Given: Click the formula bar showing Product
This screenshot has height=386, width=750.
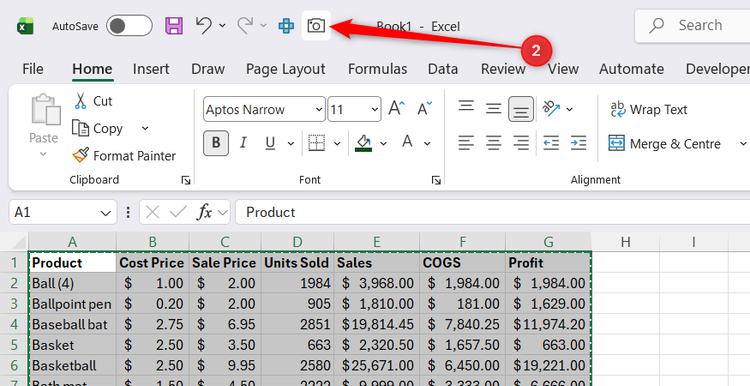Looking at the screenshot, I should tap(493, 212).
